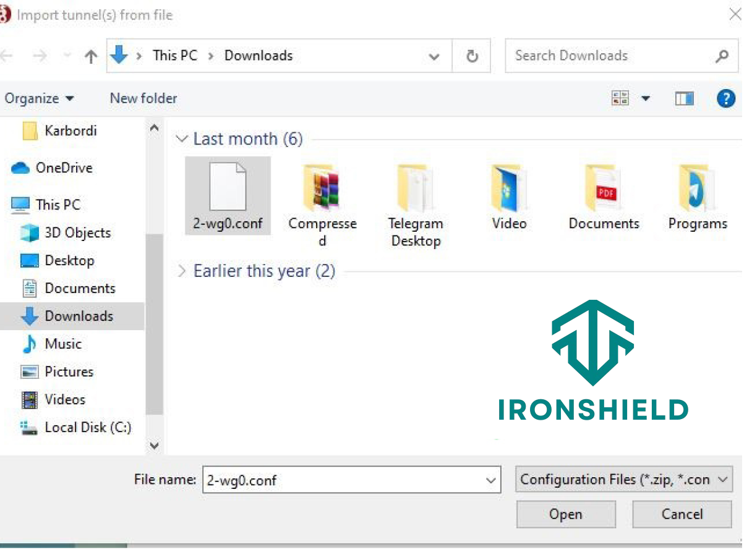
Task: Open Music in the sidebar
Action: (x=51, y=344)
